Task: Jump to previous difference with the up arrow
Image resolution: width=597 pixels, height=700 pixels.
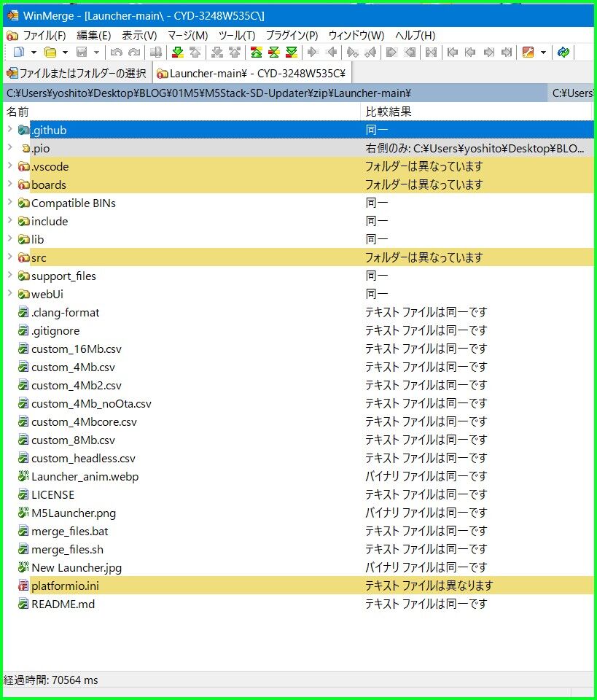Action: pos(194,52)
